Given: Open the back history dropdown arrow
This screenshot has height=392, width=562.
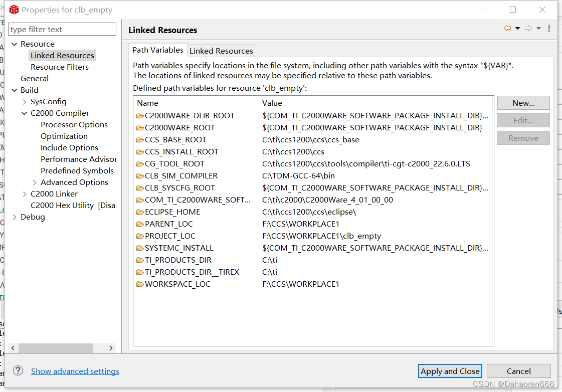Looking at the screenshot, I should coord(517,28).
